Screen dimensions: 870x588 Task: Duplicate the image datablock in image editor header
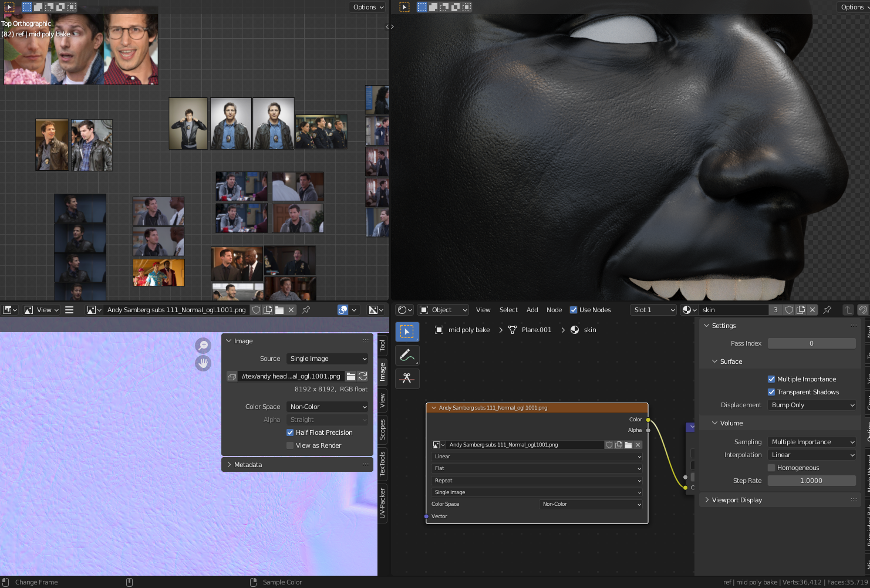pos(268,310)
